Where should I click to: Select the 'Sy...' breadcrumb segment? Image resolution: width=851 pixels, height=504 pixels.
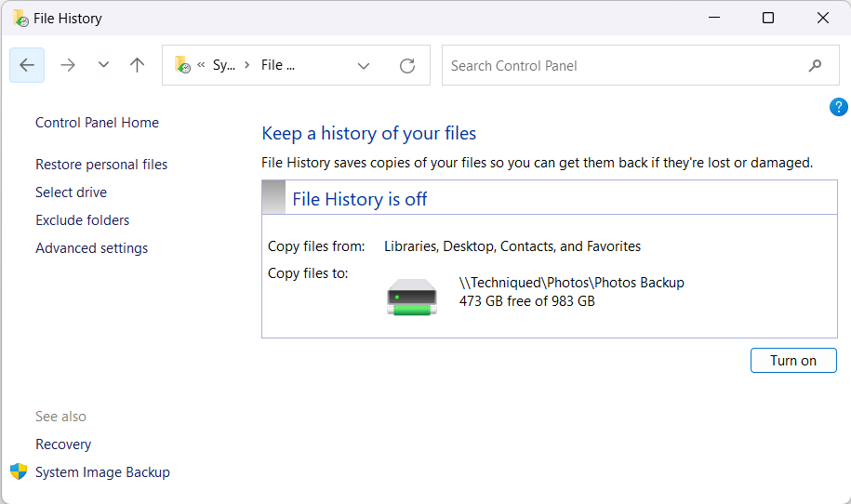[x=223, y=65]
